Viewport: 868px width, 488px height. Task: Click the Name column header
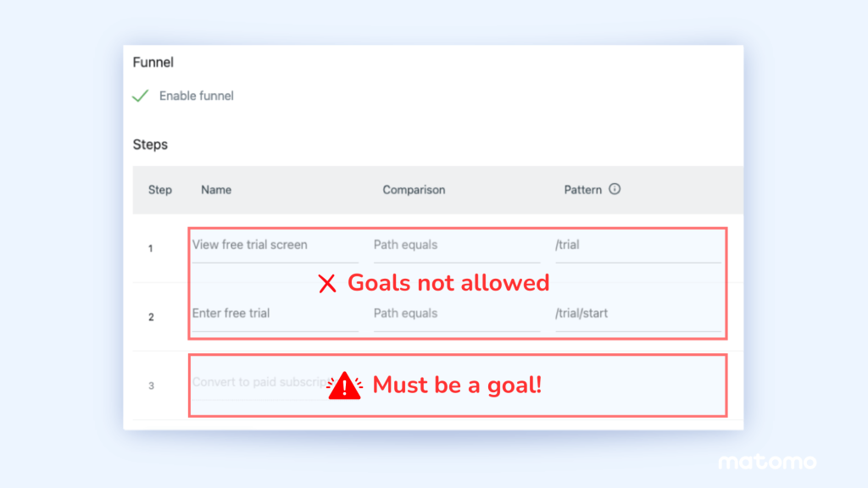tap(215, 190)
